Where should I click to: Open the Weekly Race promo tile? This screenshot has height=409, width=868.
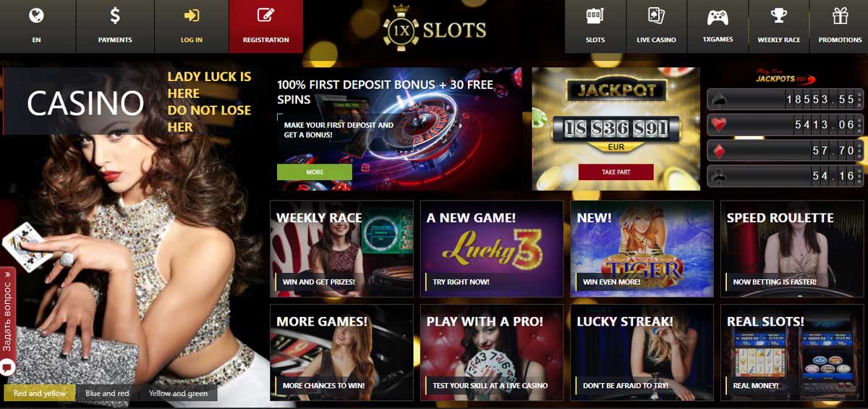click(x=341, y=249)
